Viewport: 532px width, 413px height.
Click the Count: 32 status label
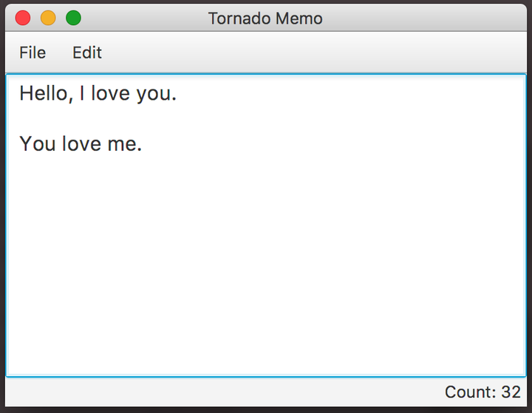click(x=482, y=392)
